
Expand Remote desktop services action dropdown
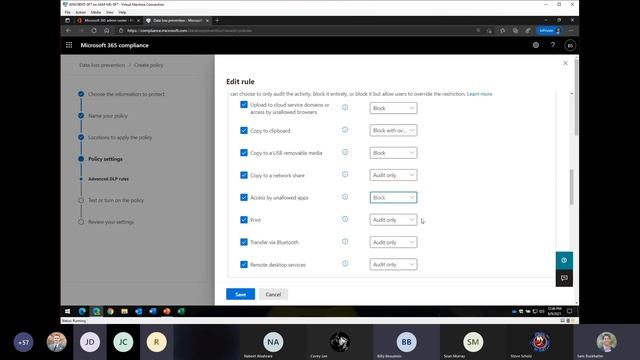[x=393, y=264]
